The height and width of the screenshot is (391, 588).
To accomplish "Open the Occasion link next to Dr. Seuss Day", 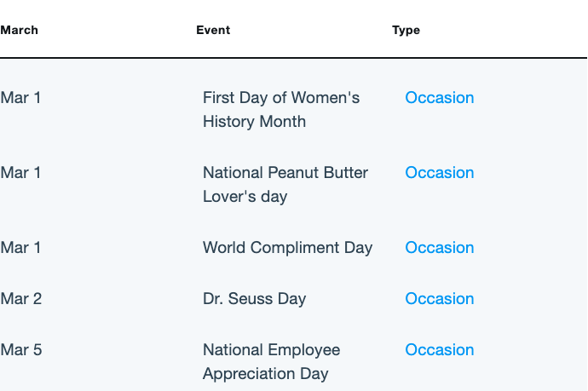I will click(439, 299).
